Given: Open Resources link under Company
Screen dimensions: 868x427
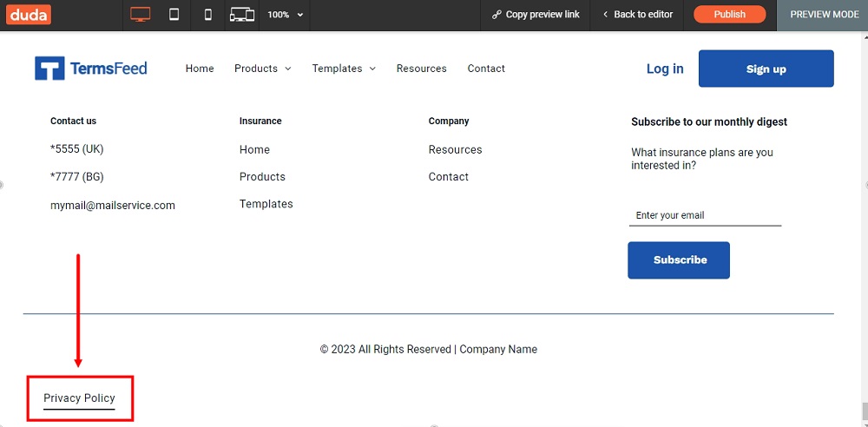Looking at the screenshot, I should tap(455, 149).
